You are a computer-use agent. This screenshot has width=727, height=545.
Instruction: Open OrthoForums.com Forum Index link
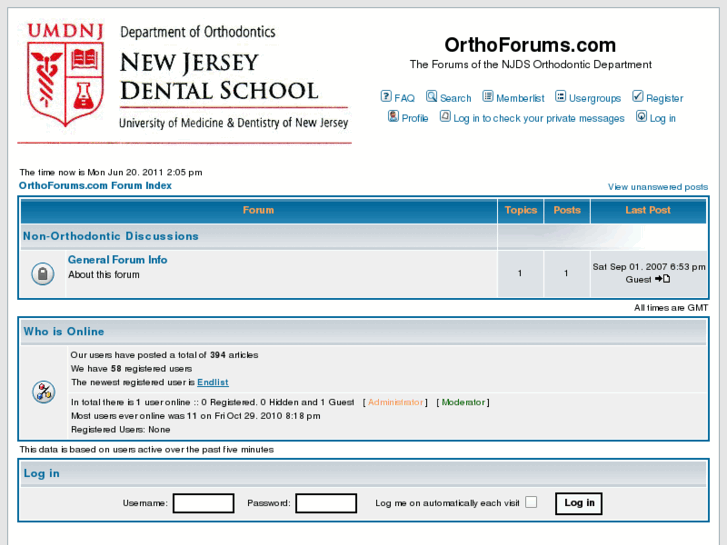pos(95,186)
